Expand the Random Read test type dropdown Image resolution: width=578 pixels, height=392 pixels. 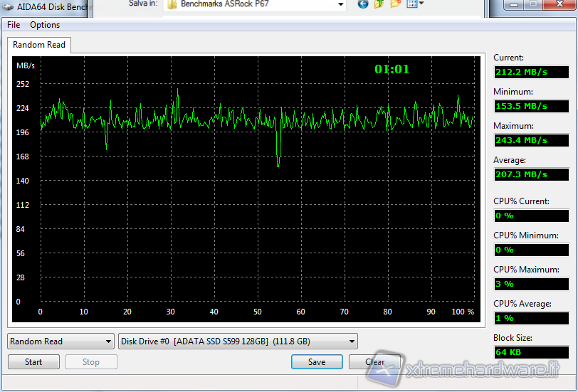tap(107, 341)
